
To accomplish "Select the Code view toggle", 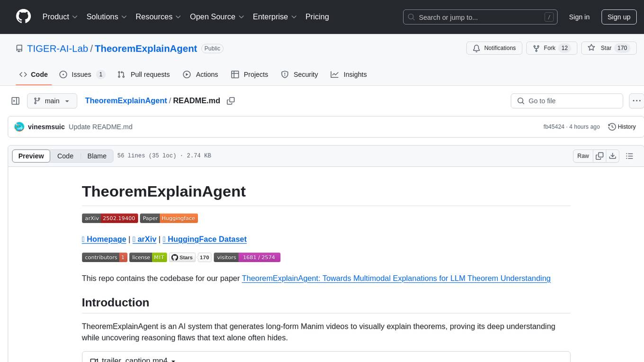I will [x=65, y=156].
